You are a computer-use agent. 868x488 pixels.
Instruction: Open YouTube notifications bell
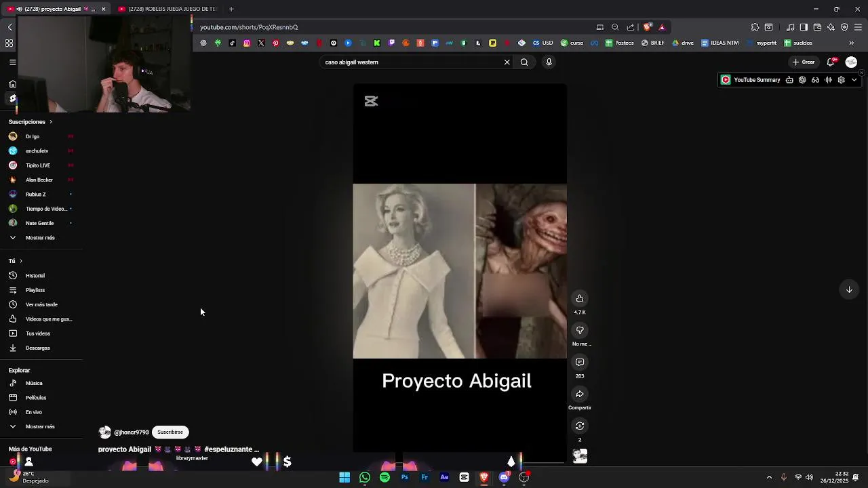[831, 62]
